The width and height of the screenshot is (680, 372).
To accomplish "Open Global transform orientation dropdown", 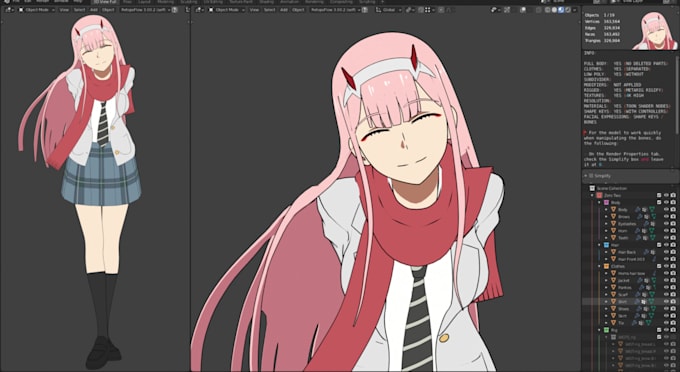I will [x=388, y=10].
